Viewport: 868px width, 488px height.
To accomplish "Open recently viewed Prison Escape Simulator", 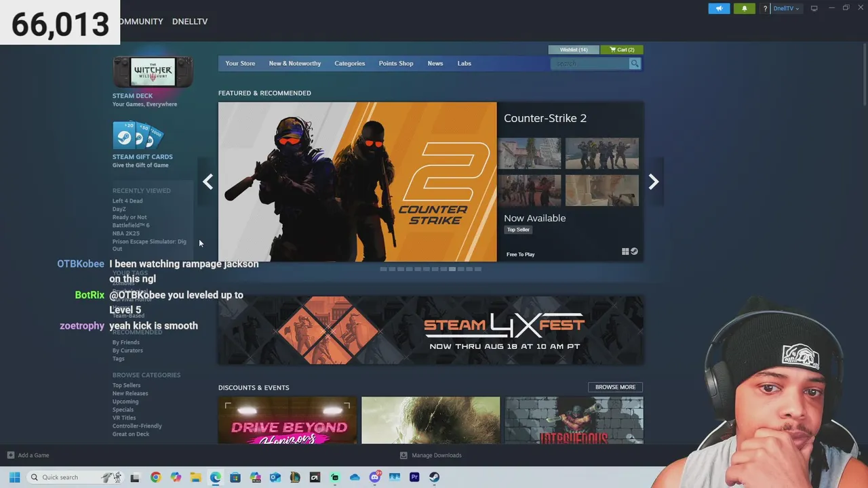I will tap(149, 245).
